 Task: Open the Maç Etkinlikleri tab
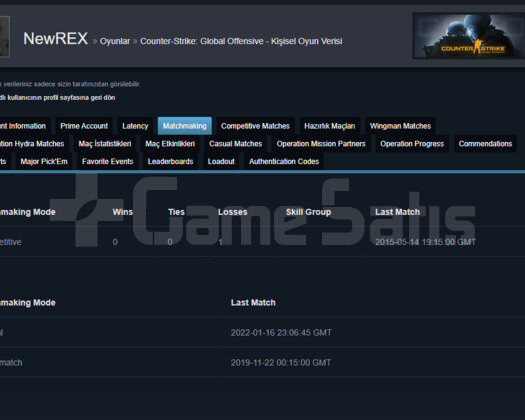170,144
